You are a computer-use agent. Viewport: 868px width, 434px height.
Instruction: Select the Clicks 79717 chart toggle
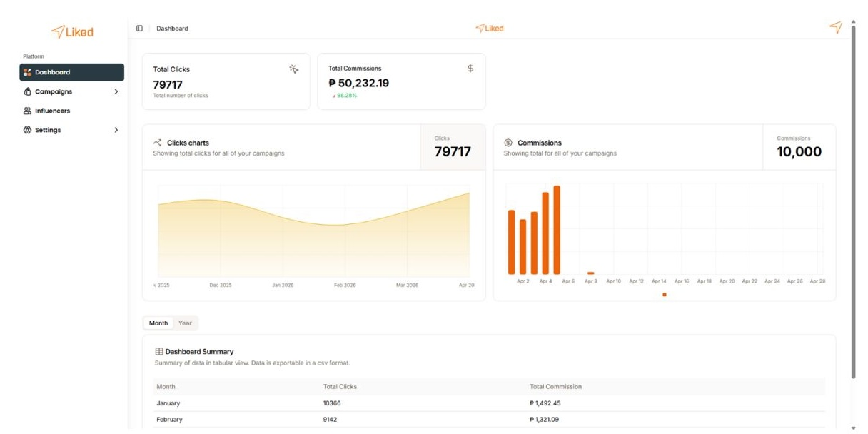pos(453,147)
